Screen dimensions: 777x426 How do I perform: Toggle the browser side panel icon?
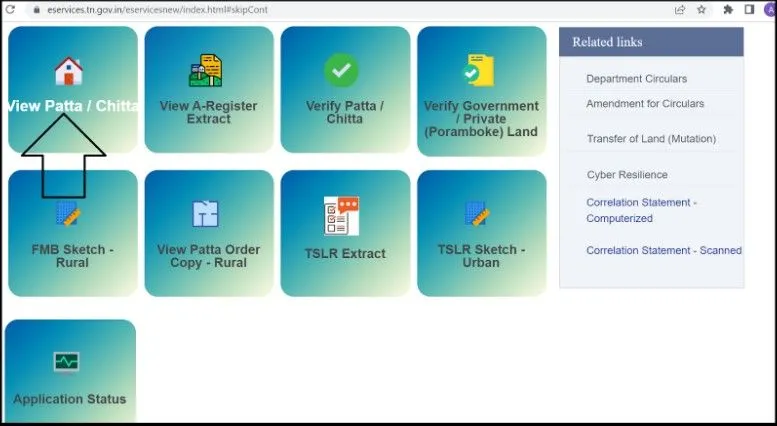749,9
